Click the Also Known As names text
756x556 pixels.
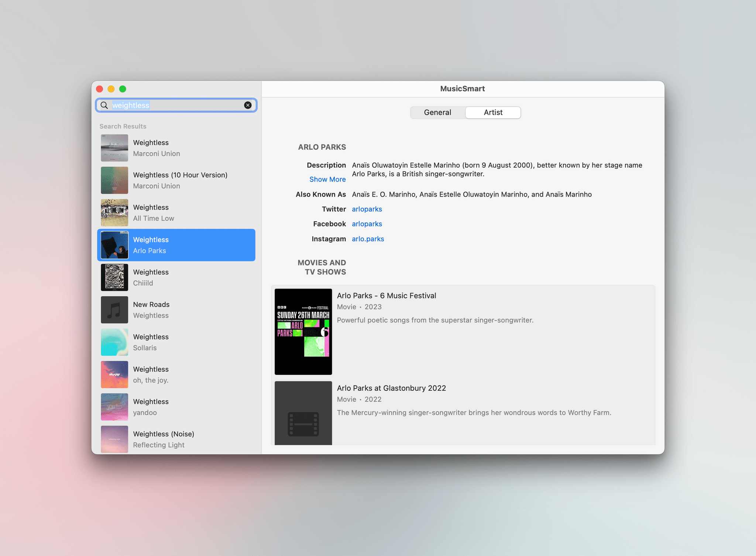(x=472, y=194)
